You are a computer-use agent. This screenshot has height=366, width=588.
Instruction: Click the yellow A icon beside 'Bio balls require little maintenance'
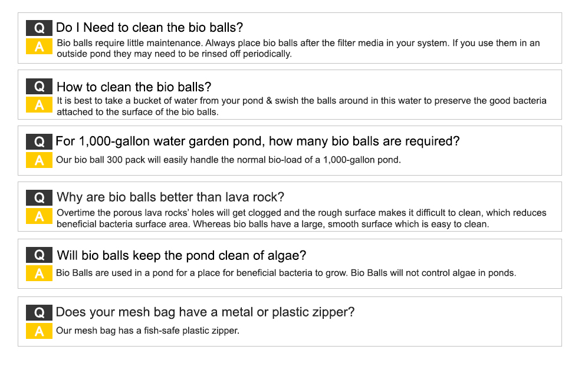point(39,47)
